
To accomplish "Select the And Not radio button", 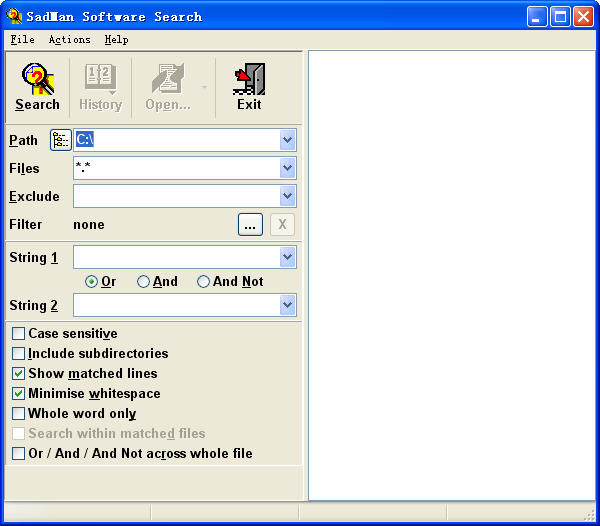I will pos(204,282).
